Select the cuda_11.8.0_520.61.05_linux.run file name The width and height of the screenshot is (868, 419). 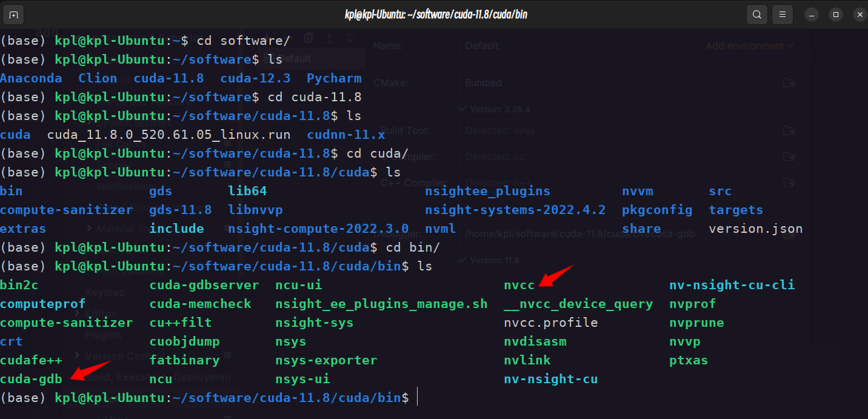coord(169,135)
